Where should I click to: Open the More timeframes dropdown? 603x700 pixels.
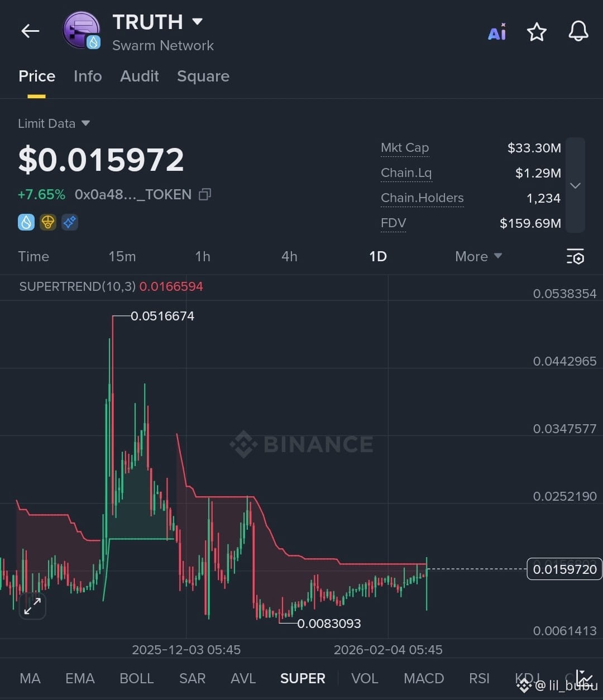coord(478,256)
